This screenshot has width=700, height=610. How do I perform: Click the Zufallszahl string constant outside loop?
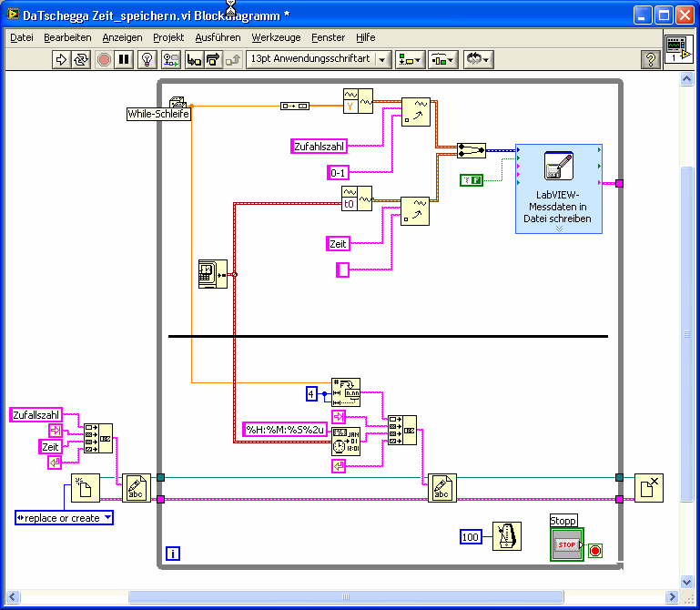pos(36,415)
